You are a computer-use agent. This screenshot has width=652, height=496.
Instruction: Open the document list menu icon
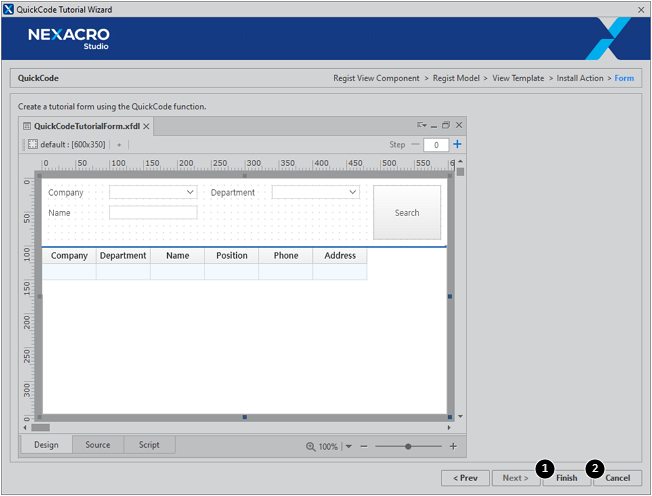tap(421, 126)
